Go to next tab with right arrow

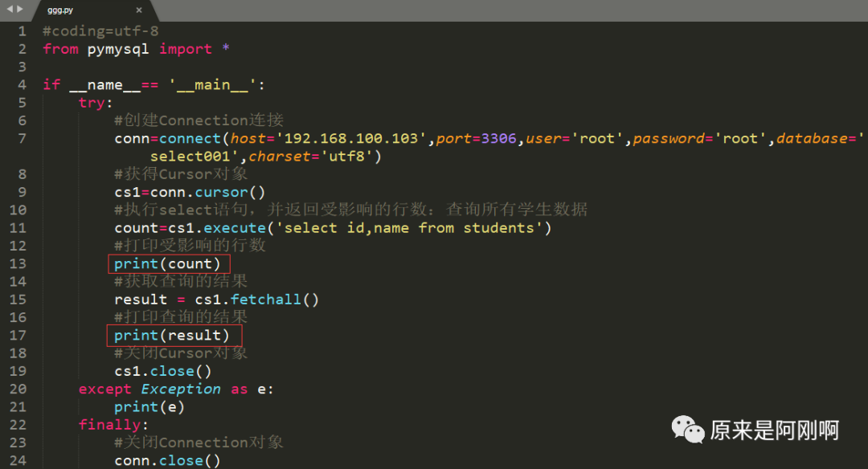coord(20,9)
